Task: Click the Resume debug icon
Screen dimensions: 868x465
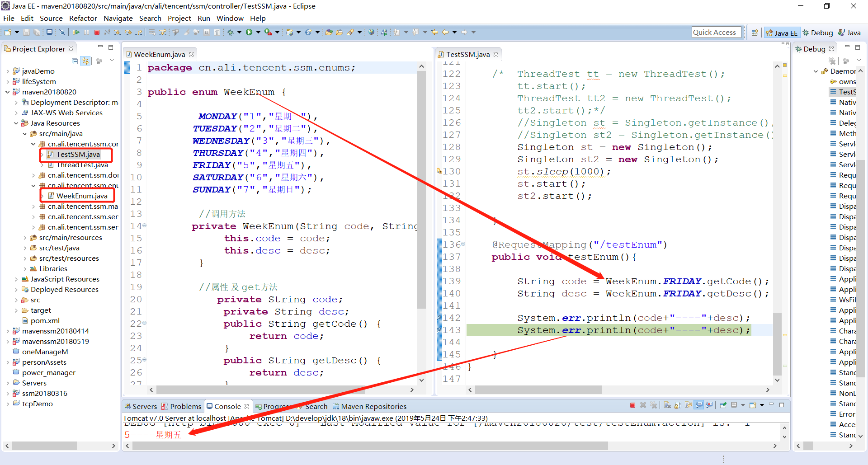Action: click(76, 32)
